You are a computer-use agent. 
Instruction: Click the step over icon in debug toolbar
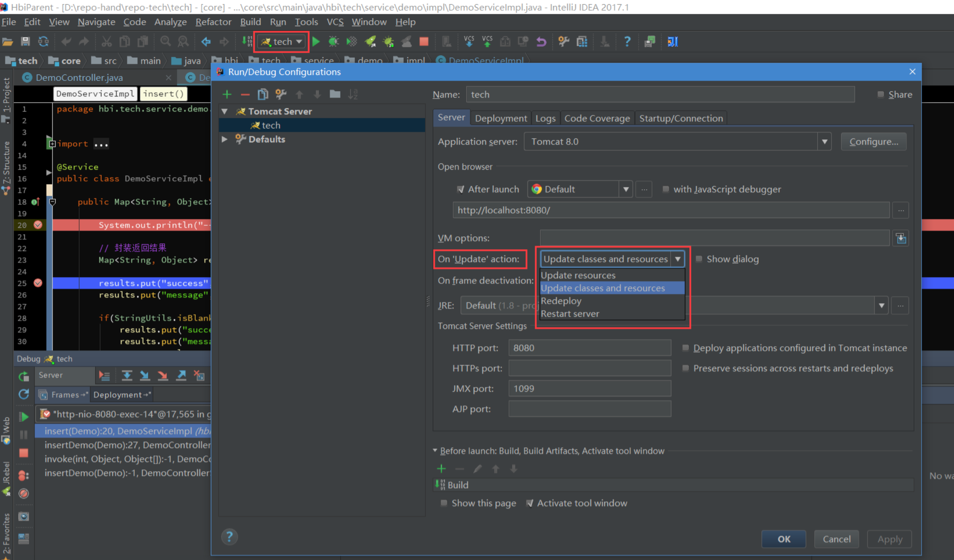point(128,375)
